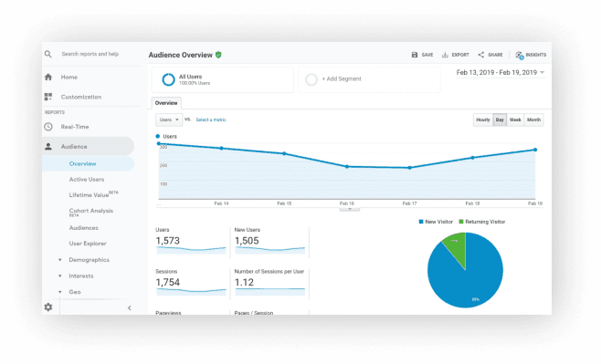The image size is (601, 364).
Task: Click the SHARE label
Action: point(495,55)
